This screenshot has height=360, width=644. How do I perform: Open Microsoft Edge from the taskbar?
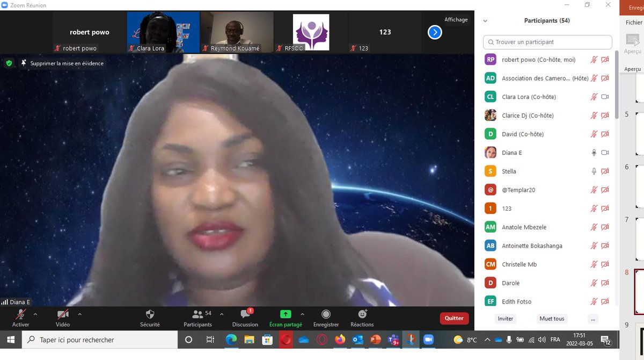tap(231, 340)
